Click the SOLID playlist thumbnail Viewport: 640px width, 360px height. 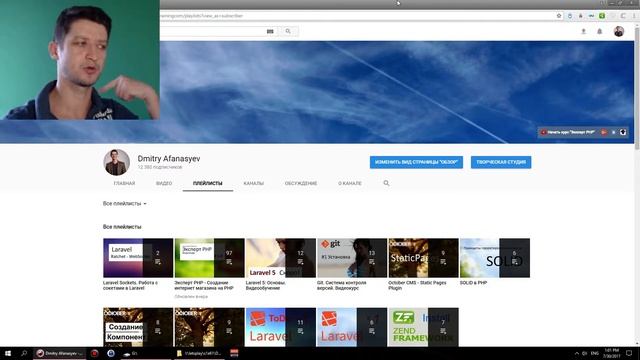click(x=495, y=258)
